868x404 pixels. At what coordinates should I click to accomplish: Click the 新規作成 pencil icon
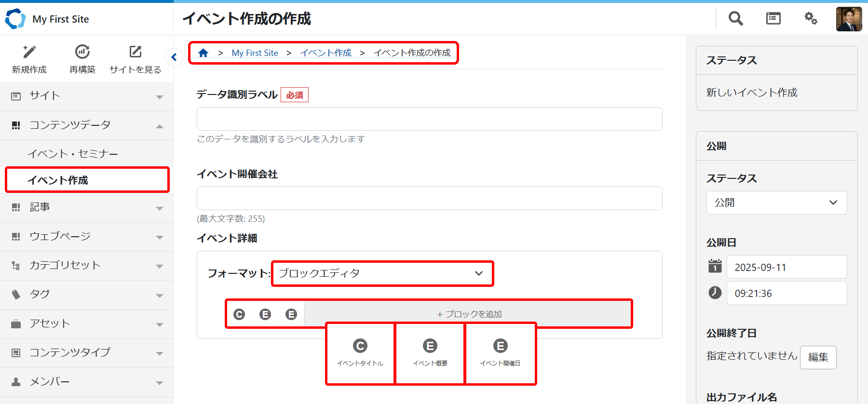pos(29,52)
